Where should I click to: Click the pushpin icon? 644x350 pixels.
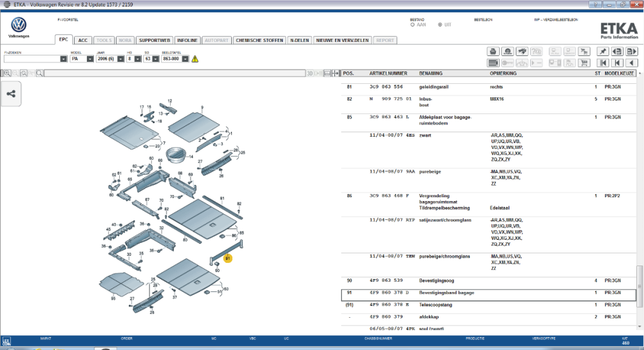(x=603, y=52)
